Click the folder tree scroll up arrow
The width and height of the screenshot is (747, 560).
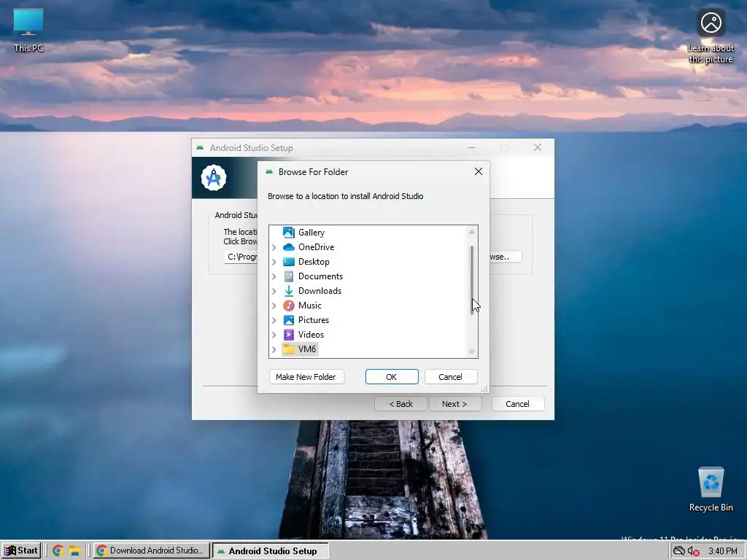[472, 232]
